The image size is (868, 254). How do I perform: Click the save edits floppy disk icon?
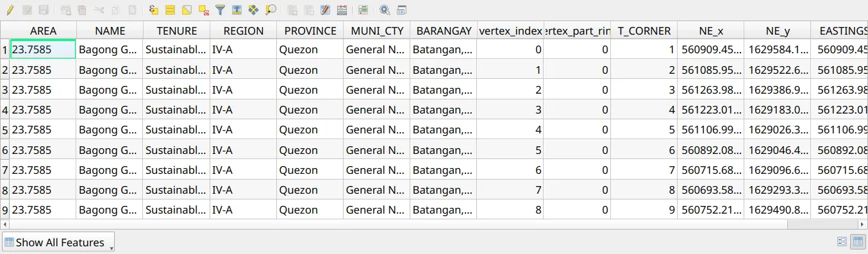pyautogui.click(x=44, y=10)
